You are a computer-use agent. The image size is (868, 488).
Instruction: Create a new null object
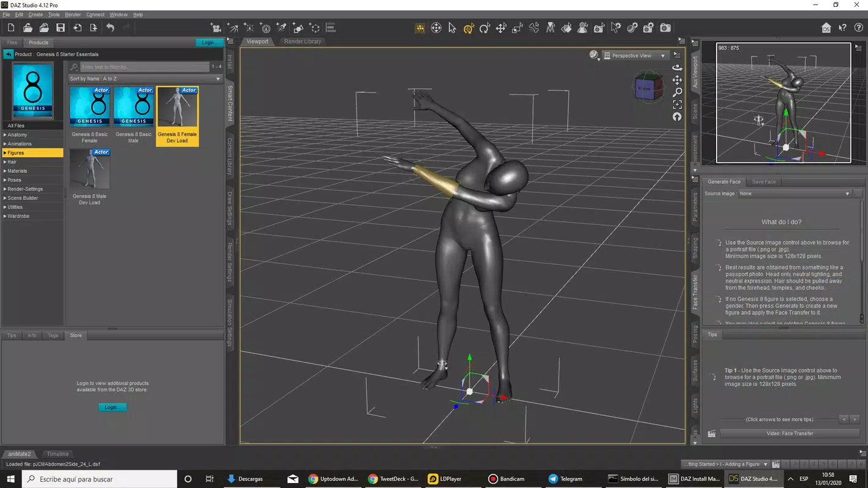pos(314,28)
